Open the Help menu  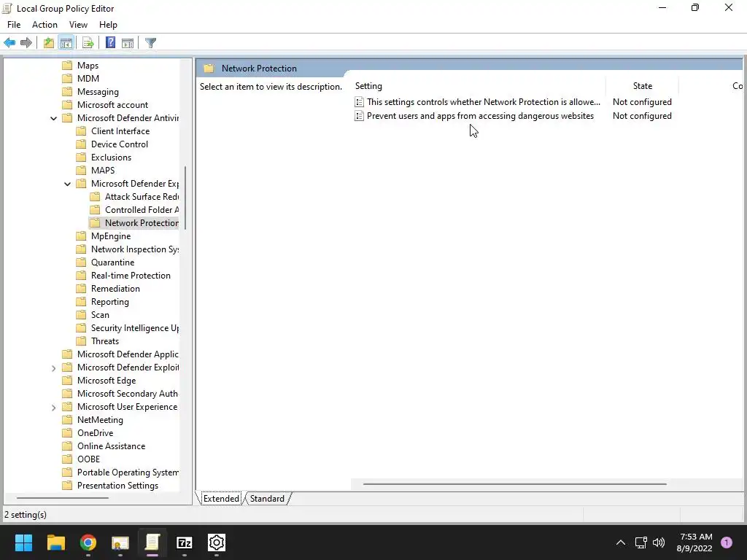point(108,25)
